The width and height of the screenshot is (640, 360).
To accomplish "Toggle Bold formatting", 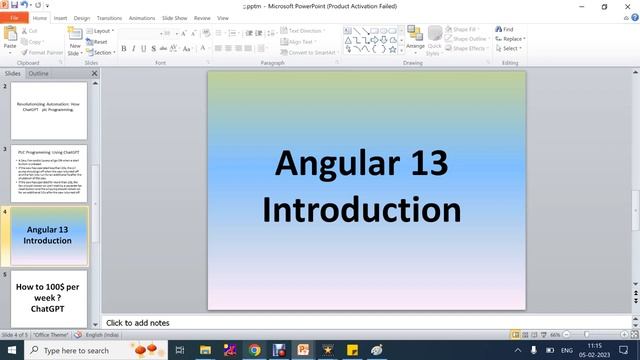I will (124, 49).
